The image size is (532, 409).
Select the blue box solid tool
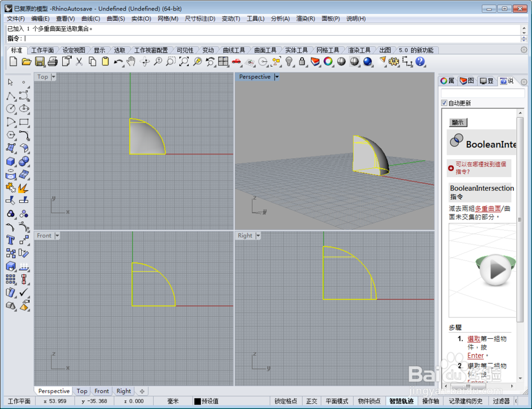pos(11,161)
